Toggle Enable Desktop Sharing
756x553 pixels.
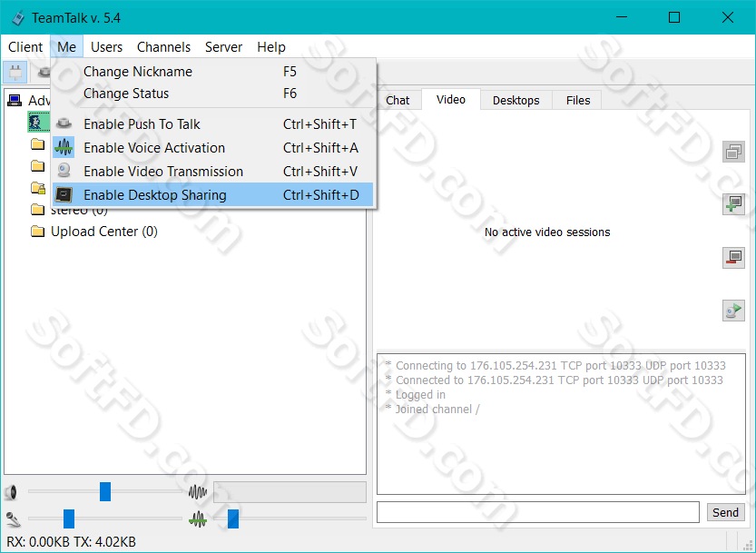coord(212,195)
